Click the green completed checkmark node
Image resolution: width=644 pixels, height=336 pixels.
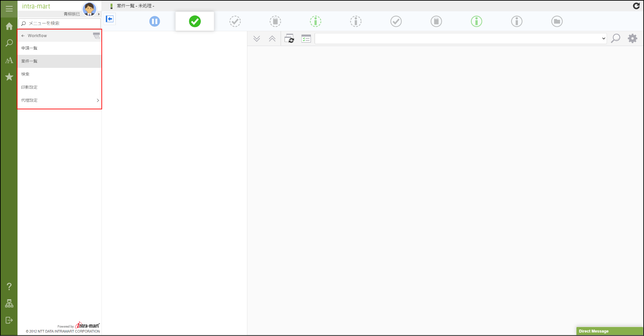[194, 21]
